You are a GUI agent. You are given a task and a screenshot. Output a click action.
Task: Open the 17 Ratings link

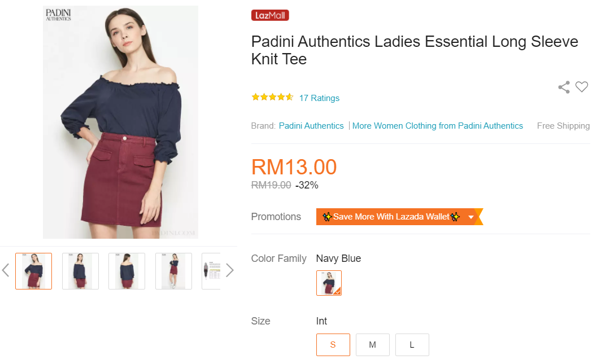pyautogui.click(x=319, y=98)
